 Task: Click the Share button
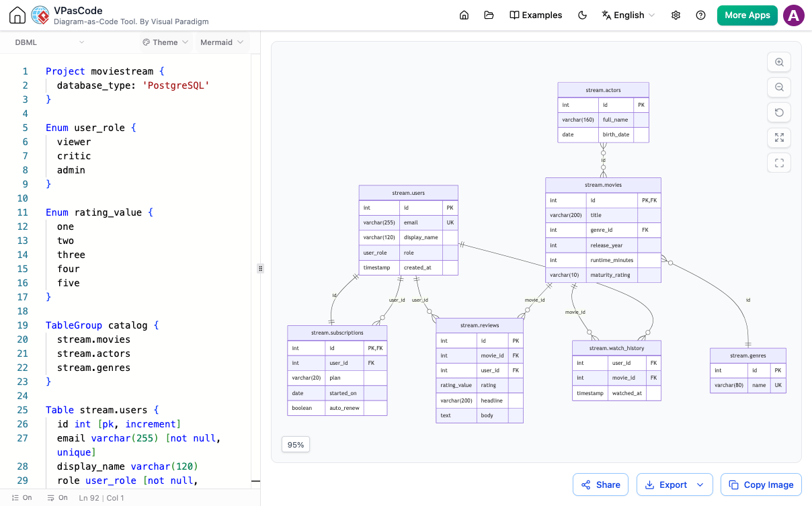[x=601, y=484]
